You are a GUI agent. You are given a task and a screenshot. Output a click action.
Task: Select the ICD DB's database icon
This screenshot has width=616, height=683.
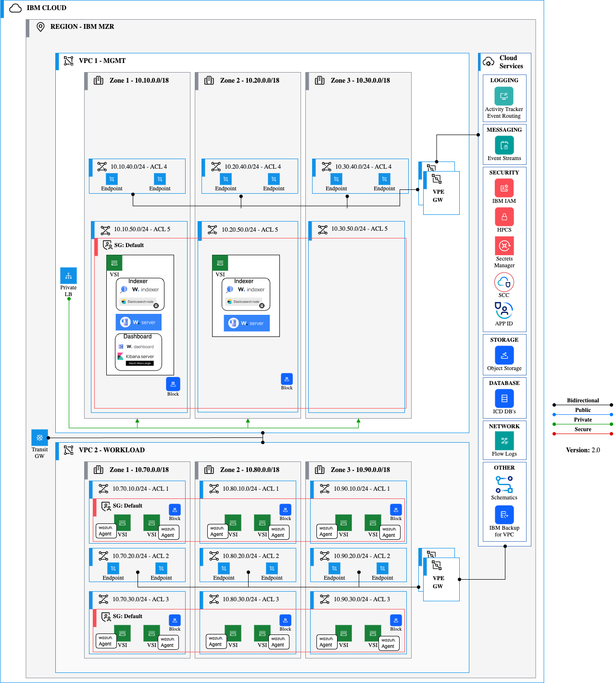504,398
